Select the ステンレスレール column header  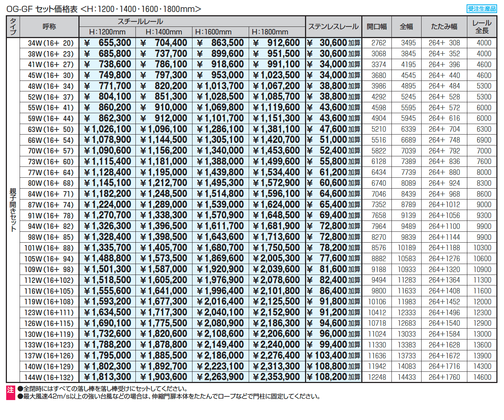click(x=333, y=26)
